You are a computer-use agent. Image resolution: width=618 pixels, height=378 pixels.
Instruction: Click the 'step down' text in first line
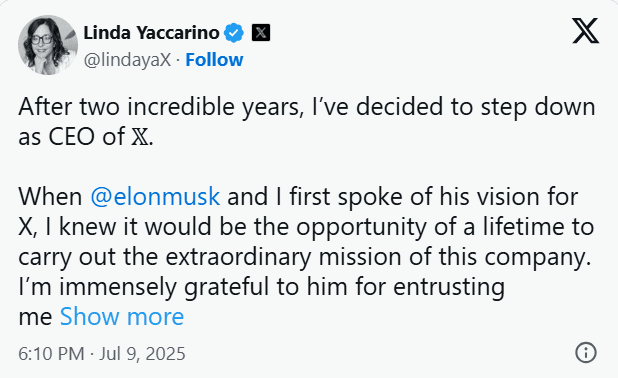(x=538, y=107)
